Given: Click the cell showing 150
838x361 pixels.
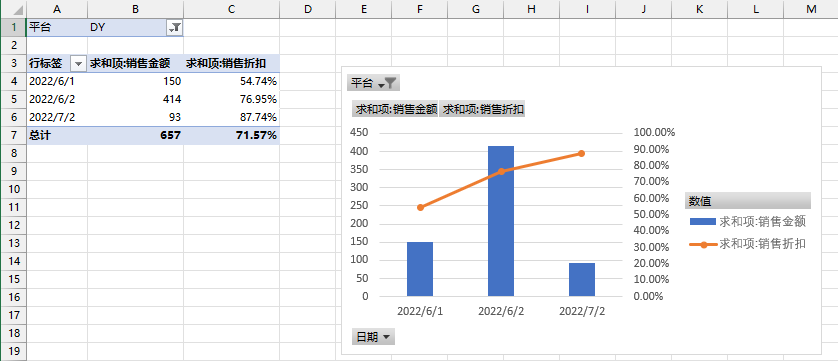Looking at the screenshot, I should [x=136, y=81].
